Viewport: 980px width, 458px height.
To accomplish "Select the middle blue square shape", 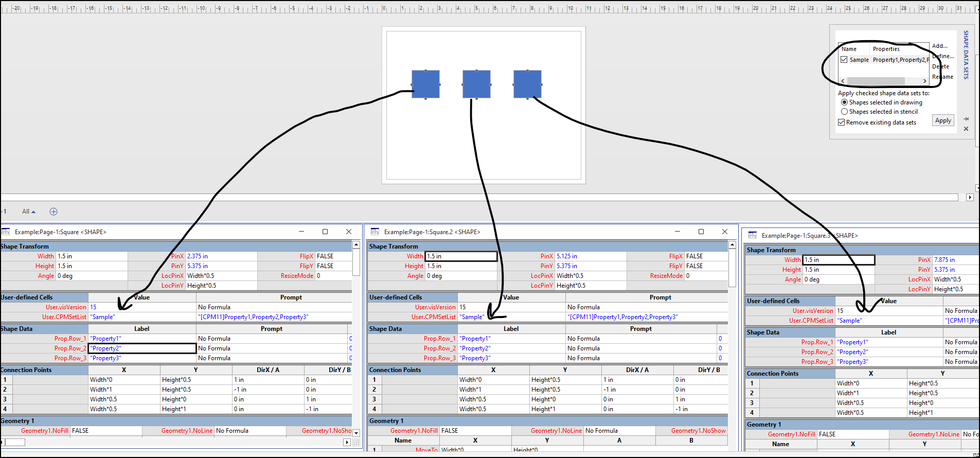I will pyautogui.click(x=476, y=84).
